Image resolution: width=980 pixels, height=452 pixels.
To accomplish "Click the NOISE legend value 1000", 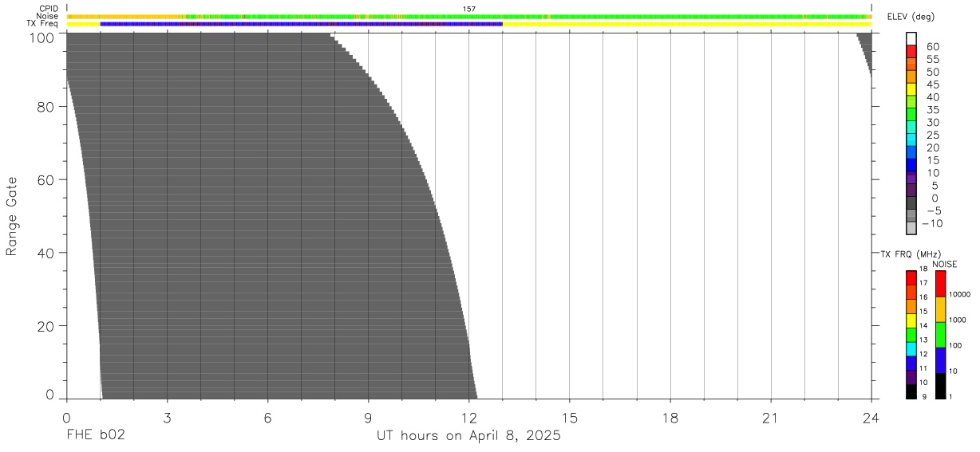I will point(957,320).
